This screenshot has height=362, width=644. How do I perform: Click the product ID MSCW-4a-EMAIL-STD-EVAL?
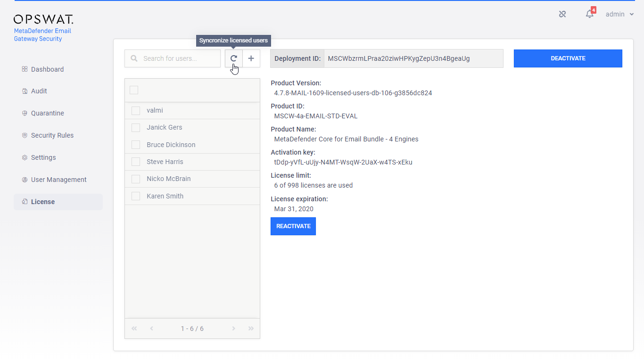point(316,116)
